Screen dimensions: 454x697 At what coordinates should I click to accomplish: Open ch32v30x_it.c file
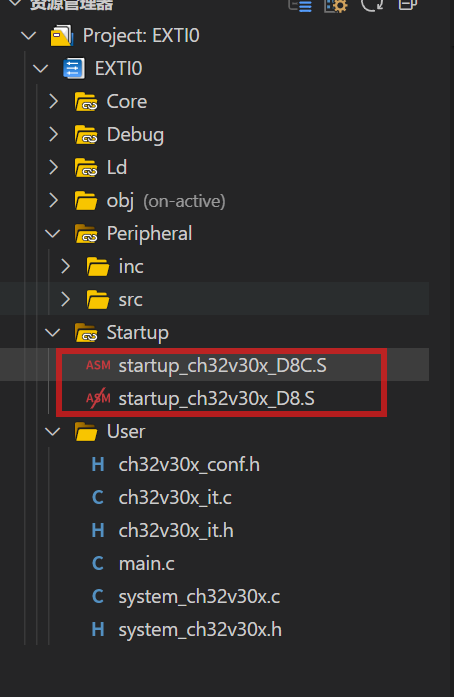pos(175,498)
